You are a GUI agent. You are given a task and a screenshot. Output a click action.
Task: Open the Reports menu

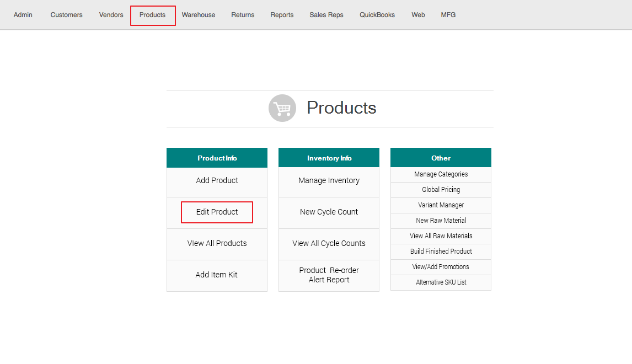282,15
